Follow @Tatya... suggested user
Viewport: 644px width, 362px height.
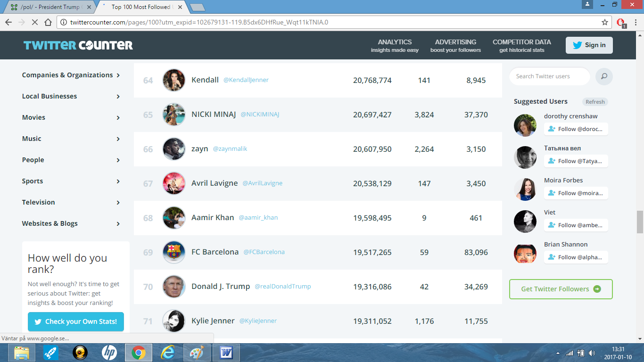click(576, 161)
